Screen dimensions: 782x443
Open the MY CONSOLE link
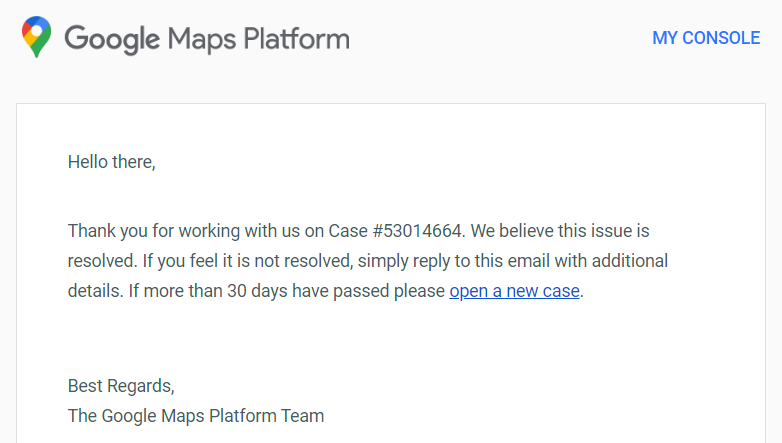click(x=706, y=38)
